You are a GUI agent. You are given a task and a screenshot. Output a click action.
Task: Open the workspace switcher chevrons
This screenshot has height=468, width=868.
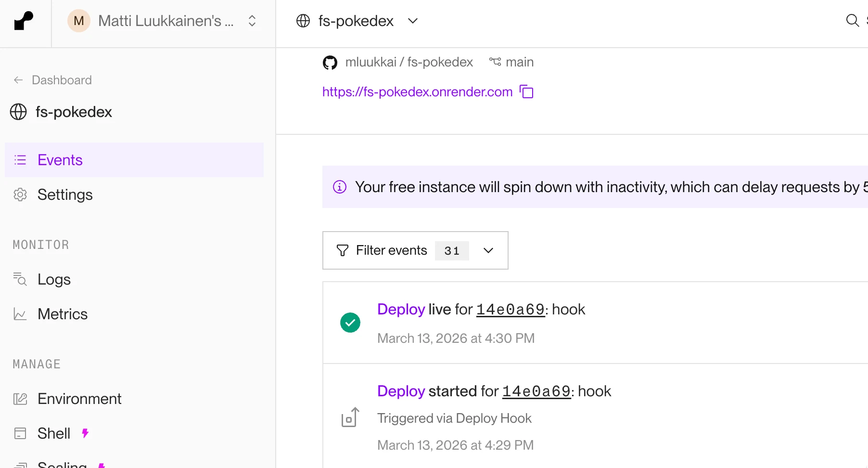(x=252, y=21)
